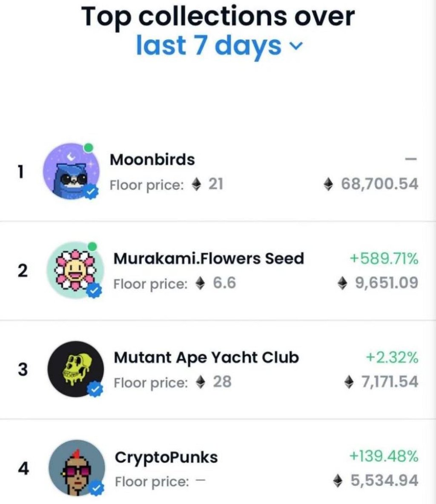Screen dimensions: 436x504
Task: Open the Moonbirds collection name link
Action: pyautogui.click(x=152, y=160)
